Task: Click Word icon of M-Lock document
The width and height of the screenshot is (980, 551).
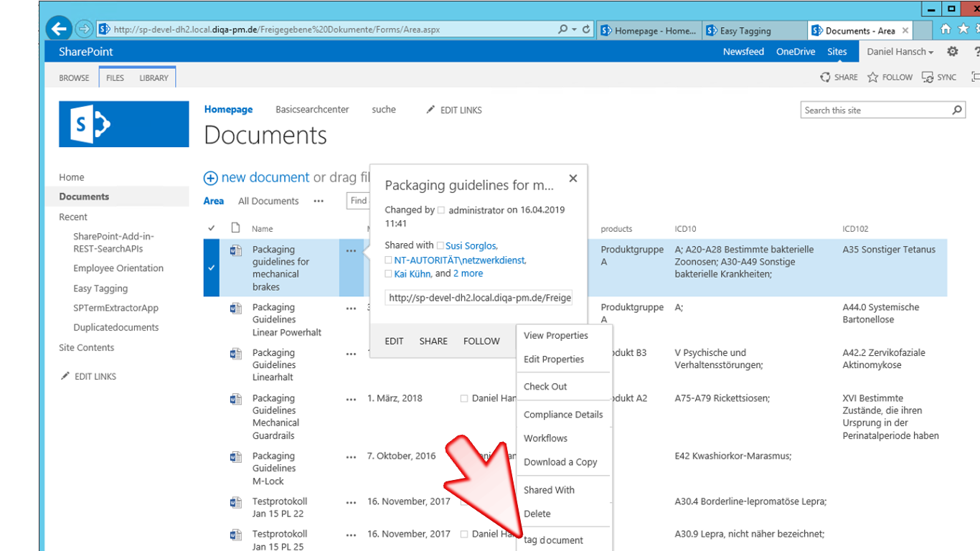Action: pos(235,456)
